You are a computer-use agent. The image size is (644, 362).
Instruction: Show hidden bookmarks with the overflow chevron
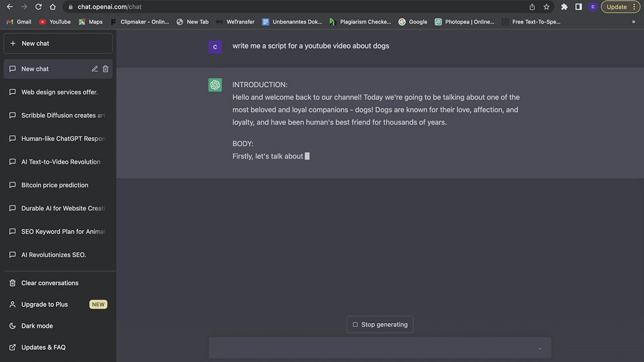[x=633, y=22]
